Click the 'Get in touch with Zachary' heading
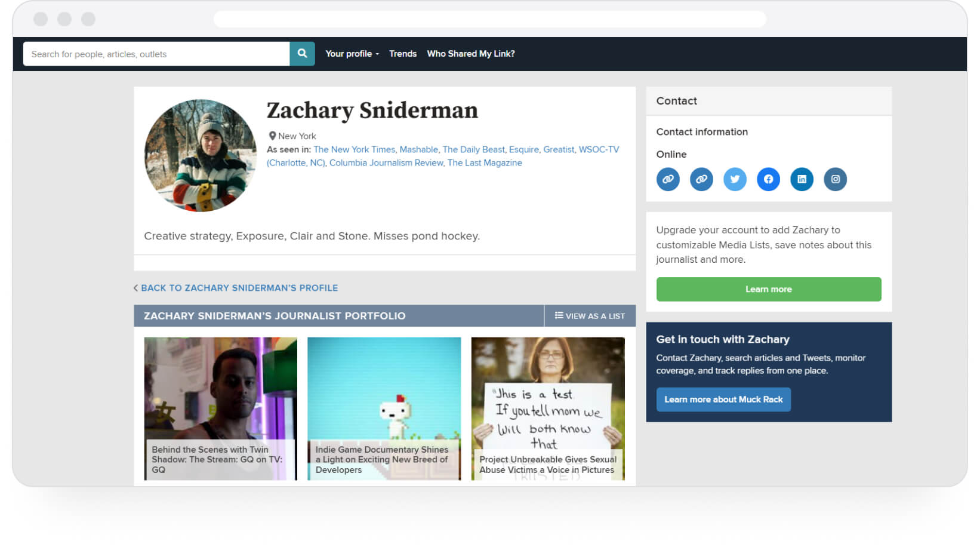The height and width of the screenshot is (547, 980). [x=723, y=339]
